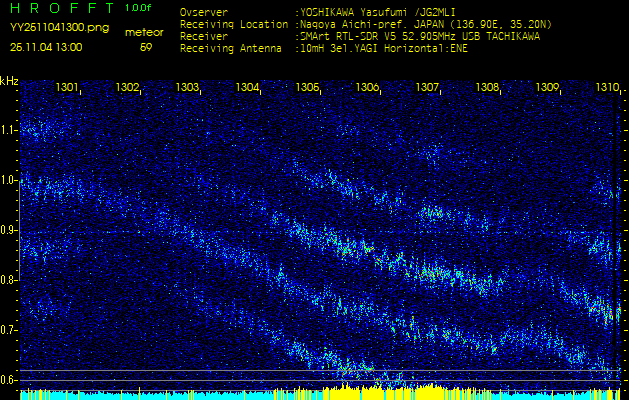Select the file name YY2511041300.png

(59, 28)
